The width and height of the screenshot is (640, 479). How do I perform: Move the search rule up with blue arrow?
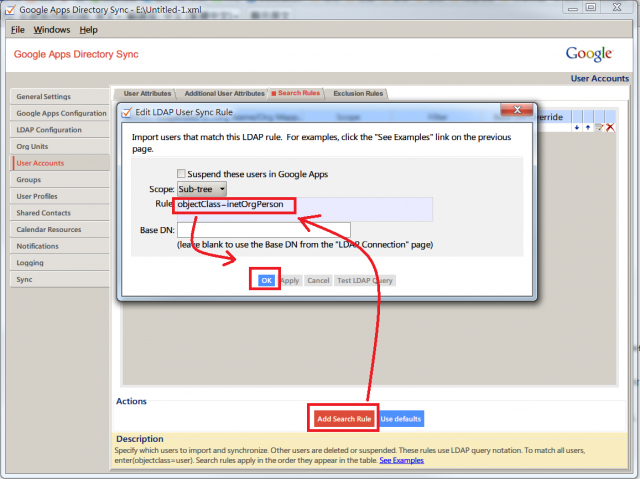[588, 127]
